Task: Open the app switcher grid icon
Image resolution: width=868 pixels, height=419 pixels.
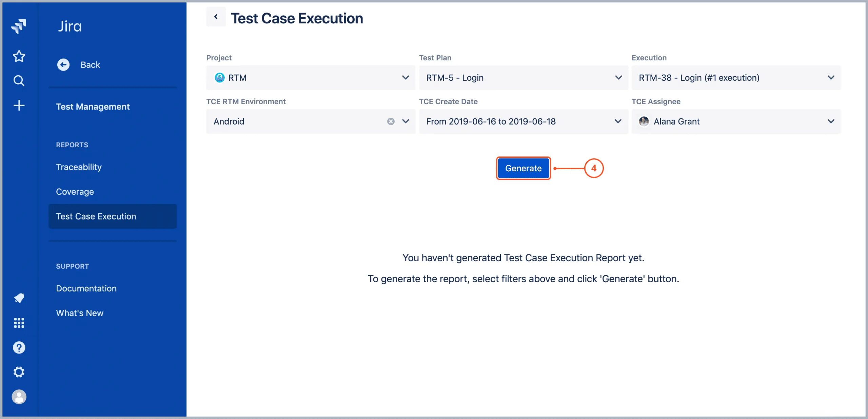Action: [x=19, y=323]
